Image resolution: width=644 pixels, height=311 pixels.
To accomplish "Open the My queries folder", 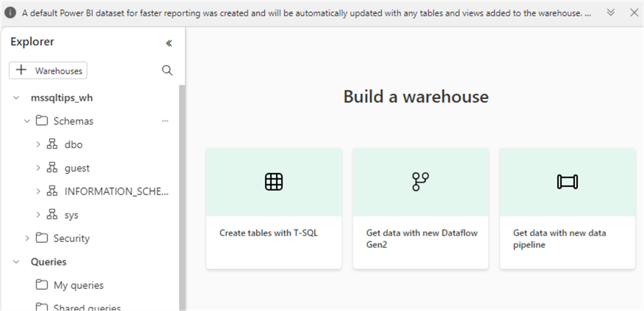I will pos(78,285).
